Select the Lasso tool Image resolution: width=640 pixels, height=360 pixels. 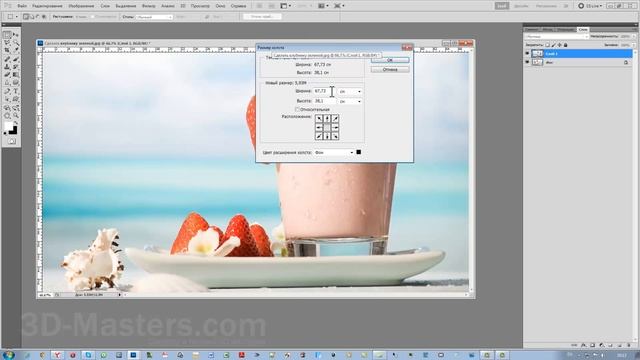coord(7,42)
